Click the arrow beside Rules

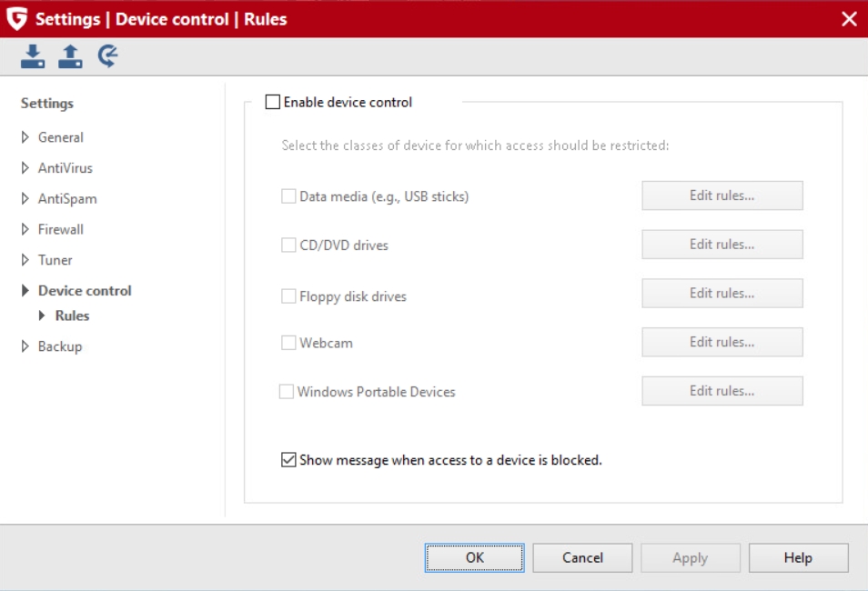point(42,316)
